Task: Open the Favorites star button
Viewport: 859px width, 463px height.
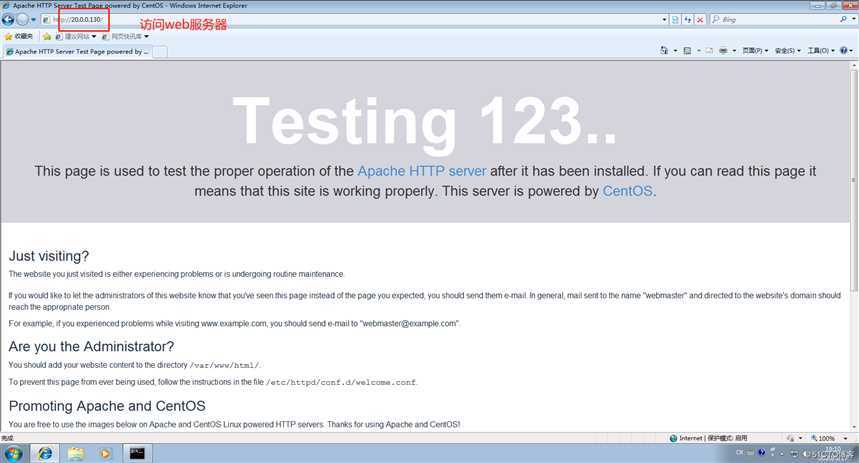Action: click(19, 36)
